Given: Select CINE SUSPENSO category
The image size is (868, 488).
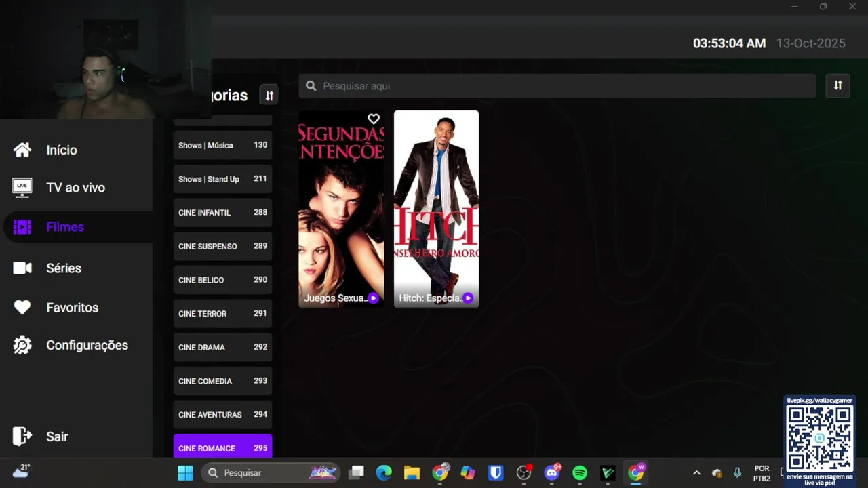Looking at the screenshot, I should click(222, 246).
